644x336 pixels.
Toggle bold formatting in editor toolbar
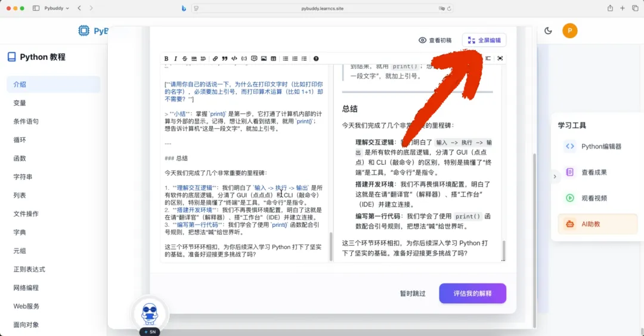(166, 58)
